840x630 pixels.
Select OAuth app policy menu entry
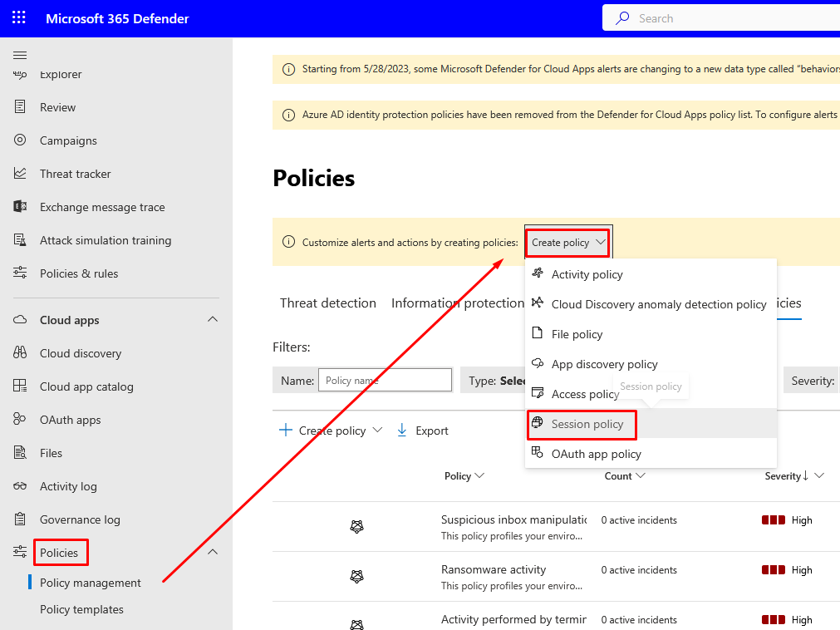click(651, 454)
